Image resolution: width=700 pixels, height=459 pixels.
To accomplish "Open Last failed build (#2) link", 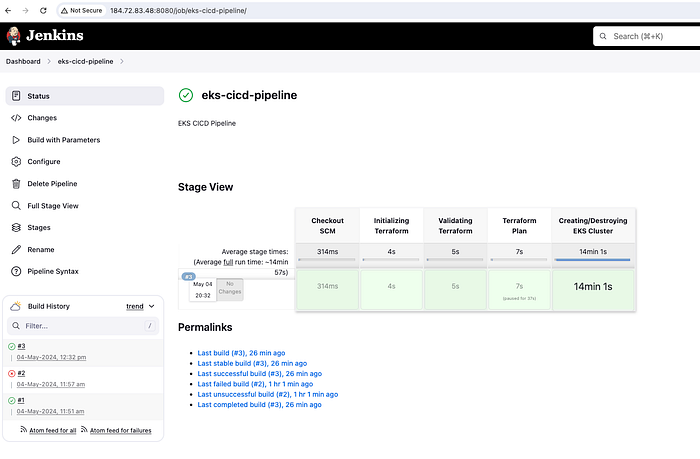I will coord(255,384).
